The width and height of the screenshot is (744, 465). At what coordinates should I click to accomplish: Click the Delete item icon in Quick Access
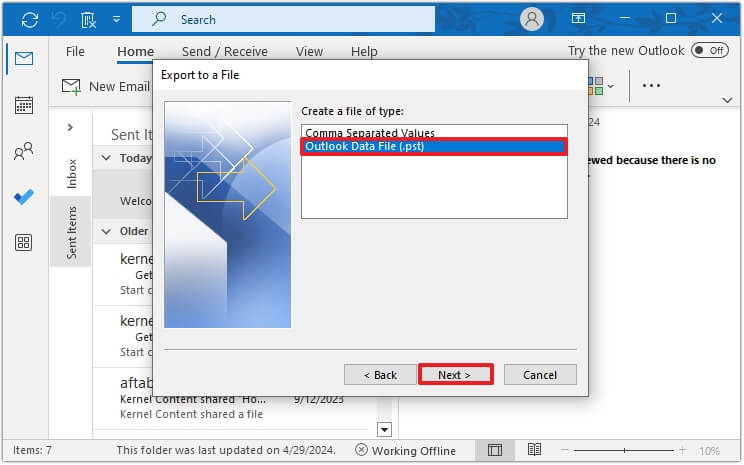pos(88,19)
